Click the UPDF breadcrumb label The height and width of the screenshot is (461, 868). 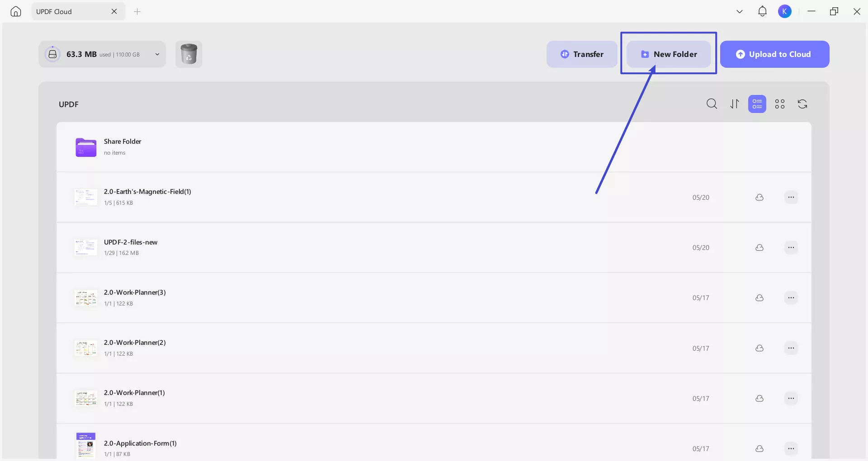point(69,104)
